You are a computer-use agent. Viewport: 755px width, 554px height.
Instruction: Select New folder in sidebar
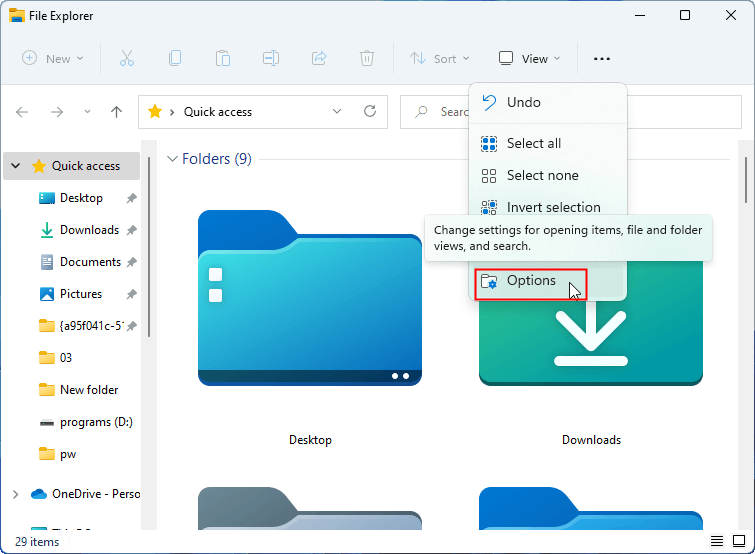pyautogui.click(x=89, y=390)
